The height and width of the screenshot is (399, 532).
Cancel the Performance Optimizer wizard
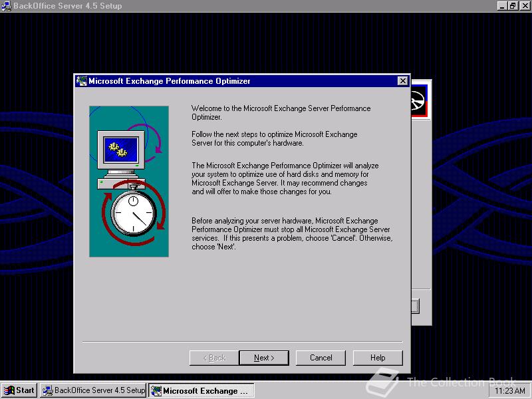point(321,358)
